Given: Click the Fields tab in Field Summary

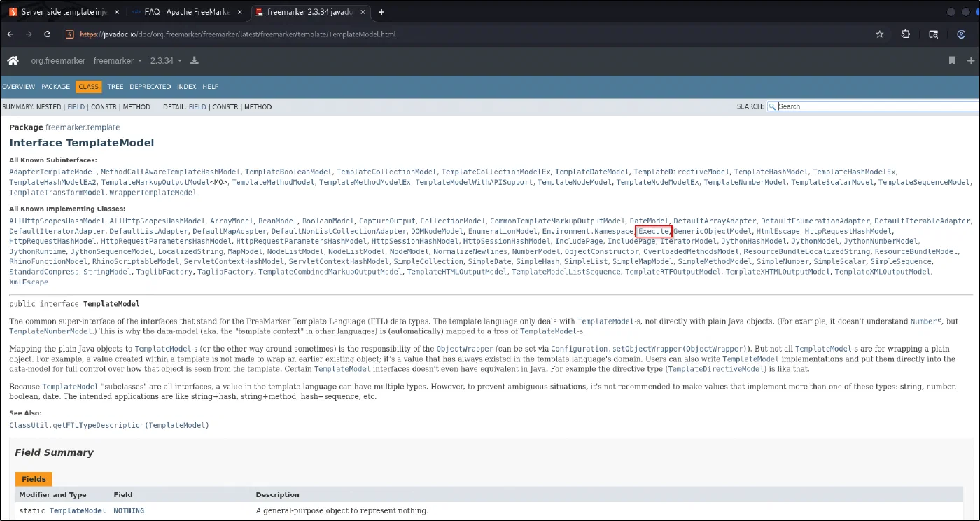Looking at the screenshot, I should pyautogui.click(x=34, y=479).
